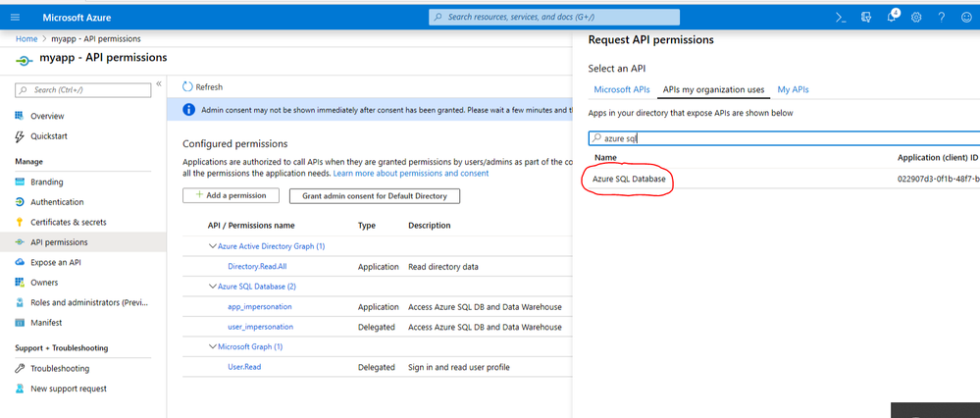Click the API search box containing azure sql

coord(784,138)
